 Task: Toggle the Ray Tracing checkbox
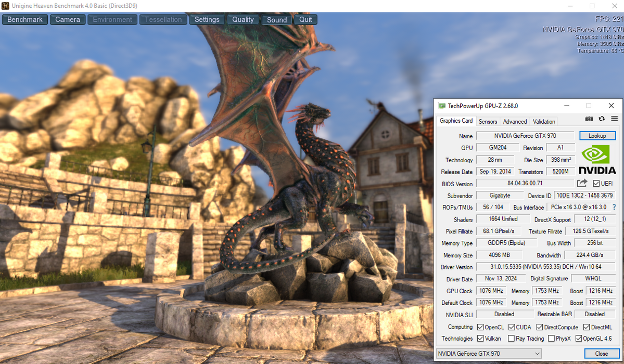pos(512,339)
